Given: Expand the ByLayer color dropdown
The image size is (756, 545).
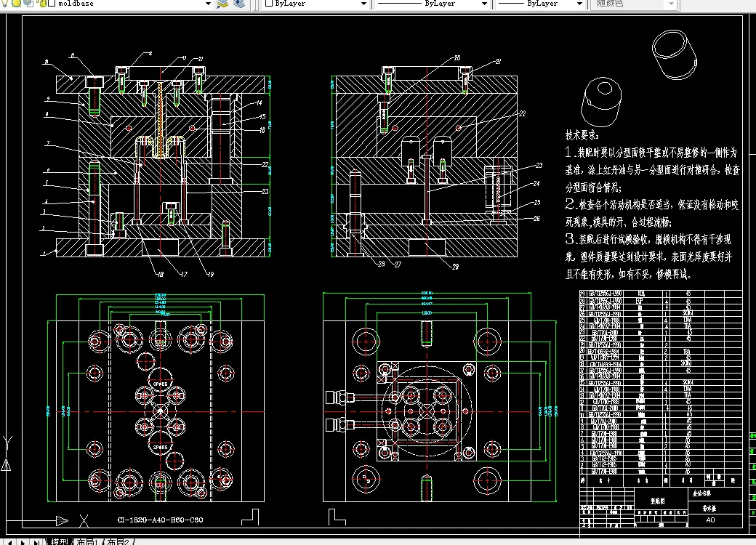Looking at the screenshot, I should click(x=363, y=4).
